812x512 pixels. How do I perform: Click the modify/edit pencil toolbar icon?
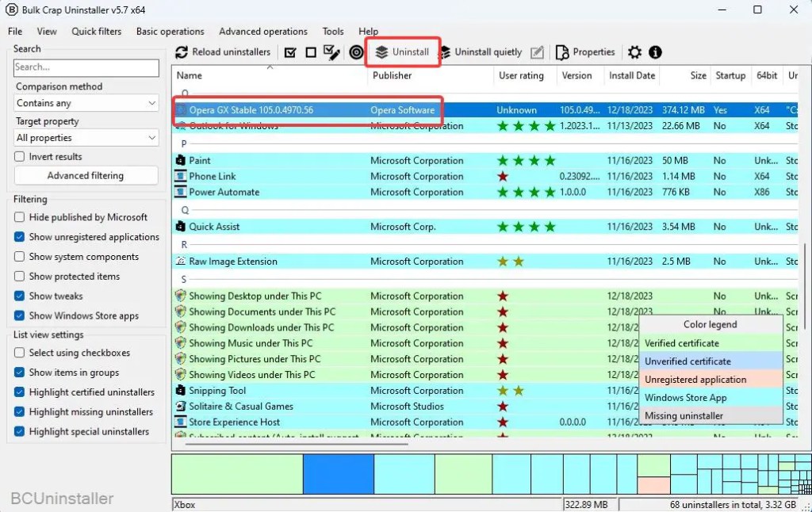pos(538,52)
